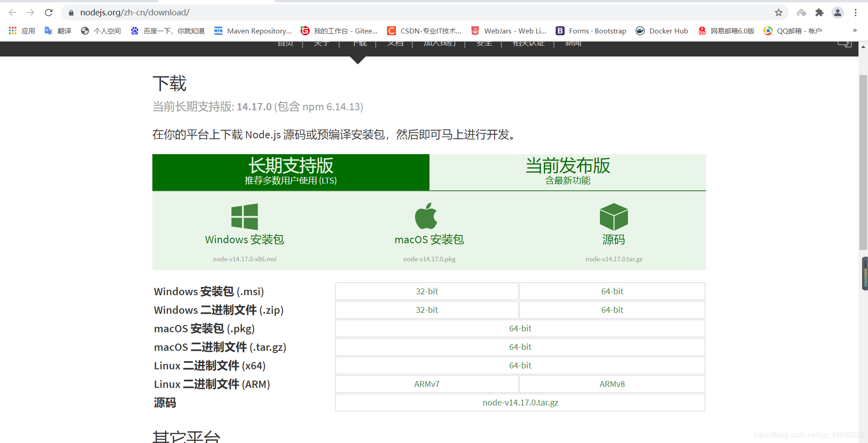Switch to 当前发布版 tab
868x443 pixels.
(568, 172)
